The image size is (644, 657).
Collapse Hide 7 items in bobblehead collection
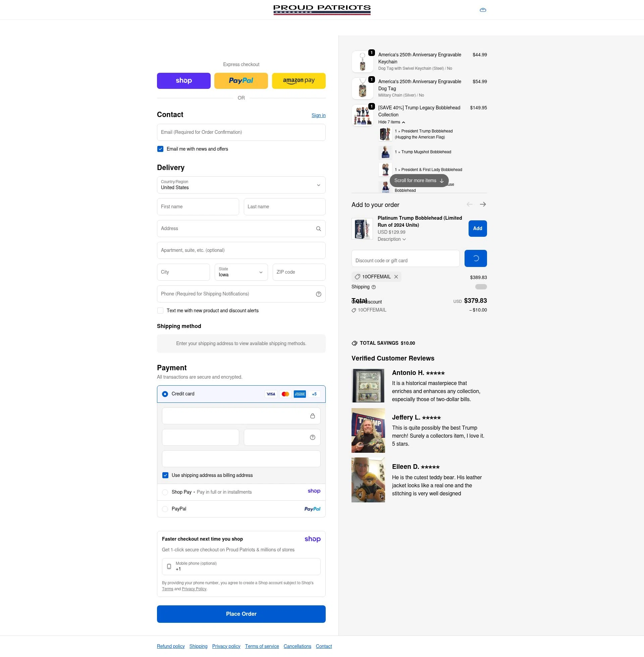[391, 122]
